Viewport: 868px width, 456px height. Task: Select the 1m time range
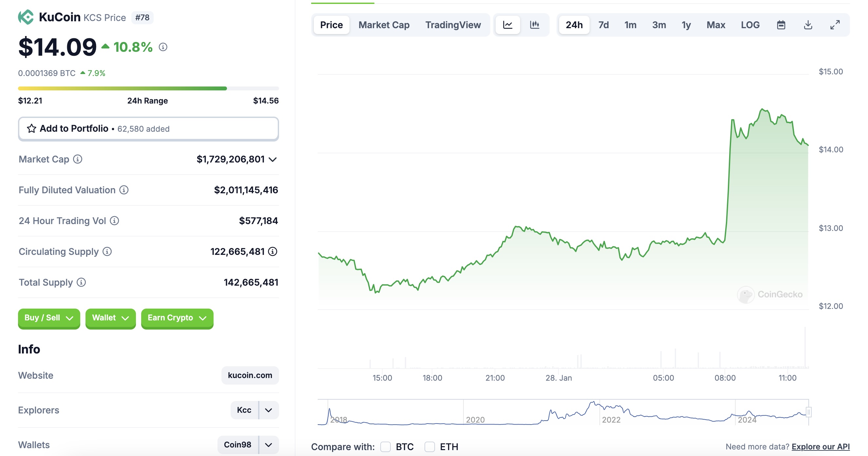[631, 25]
